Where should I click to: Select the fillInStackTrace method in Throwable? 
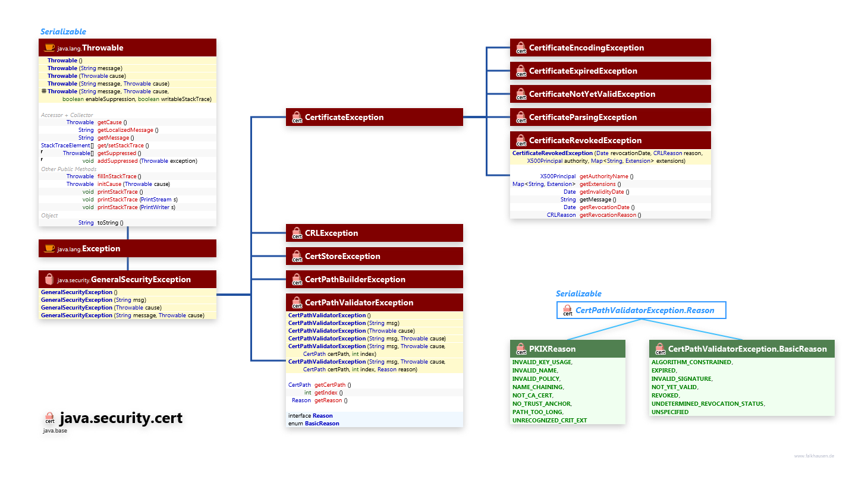[x=117, y=176]
